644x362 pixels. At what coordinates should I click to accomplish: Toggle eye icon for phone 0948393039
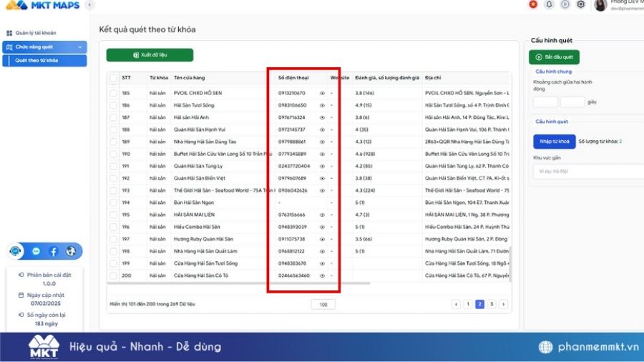(322, 227)
